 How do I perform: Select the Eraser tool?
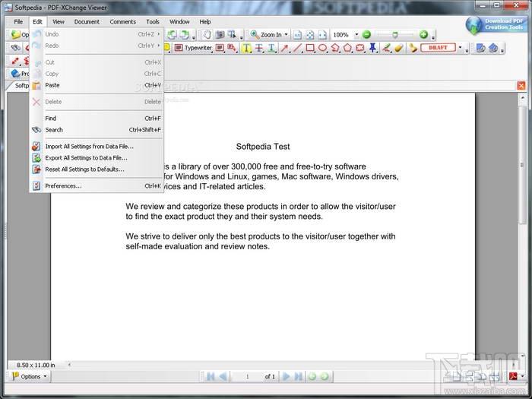coord(399,48)
